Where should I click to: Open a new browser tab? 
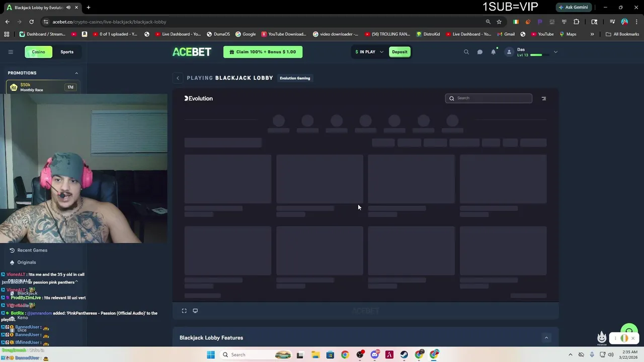[x=89, y=8]
